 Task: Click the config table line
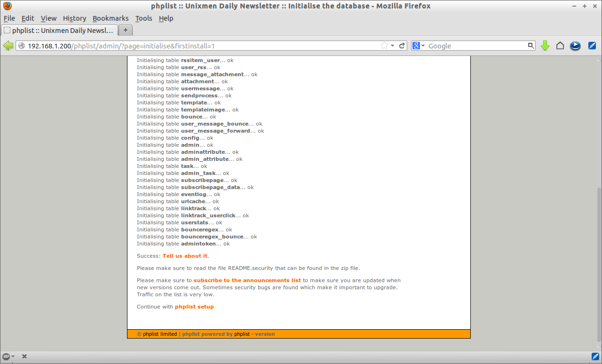point(175,138)
